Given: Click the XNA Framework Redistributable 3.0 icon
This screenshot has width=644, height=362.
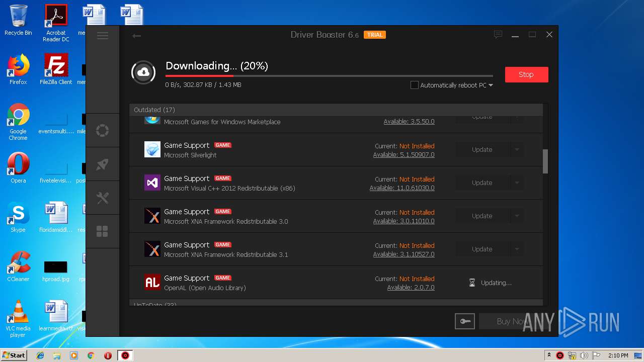Looking at the screenshot, I should click(152, 216).
